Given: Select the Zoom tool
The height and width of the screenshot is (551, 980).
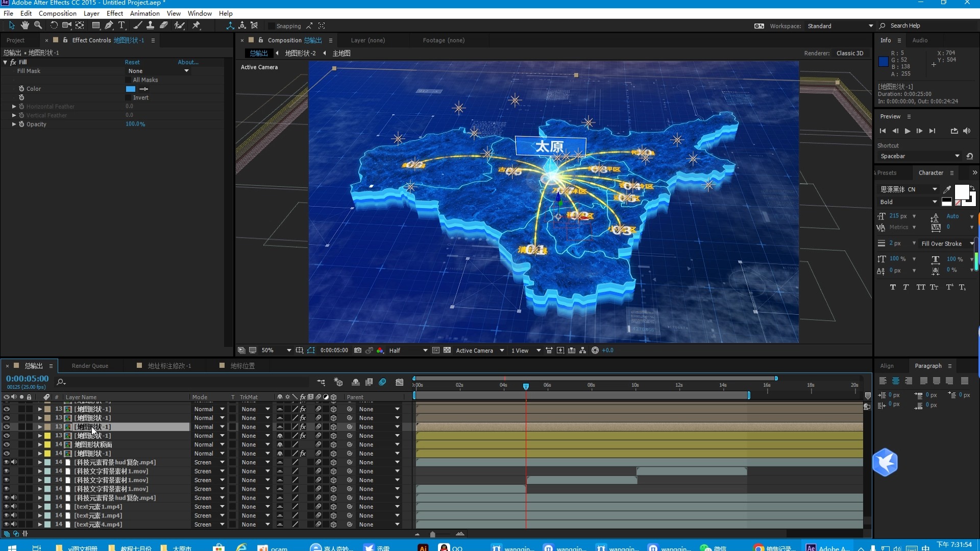Looking at the screenshot, I should click(x=38, y=26).
